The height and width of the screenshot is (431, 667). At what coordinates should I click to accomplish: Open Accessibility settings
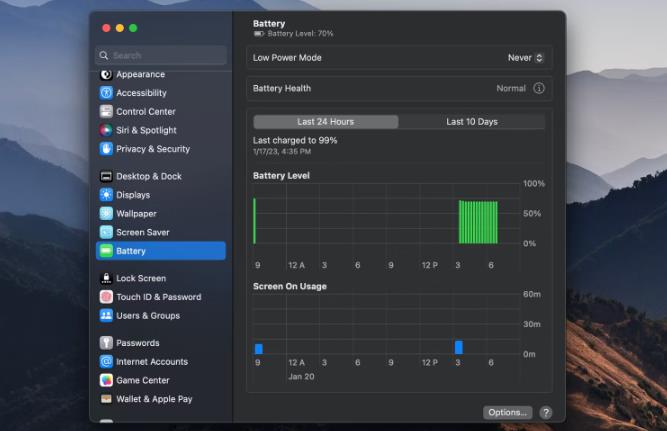[161, 93]
